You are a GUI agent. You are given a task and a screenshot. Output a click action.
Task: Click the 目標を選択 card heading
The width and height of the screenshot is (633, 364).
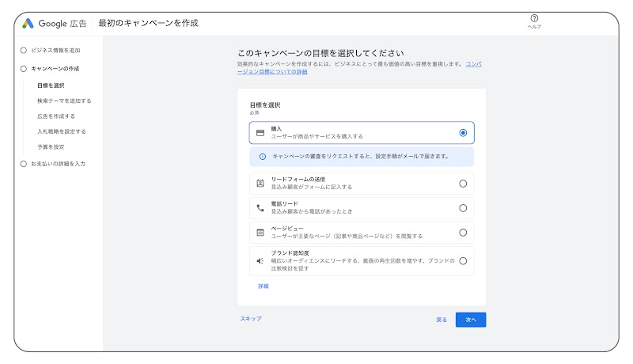(x=265, y=105)
